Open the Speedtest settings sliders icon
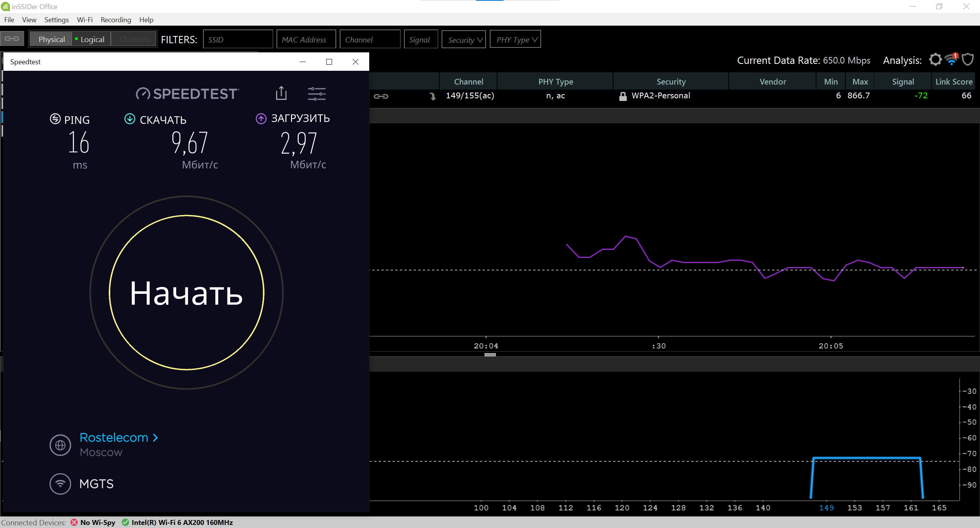 tap(317, 94)
